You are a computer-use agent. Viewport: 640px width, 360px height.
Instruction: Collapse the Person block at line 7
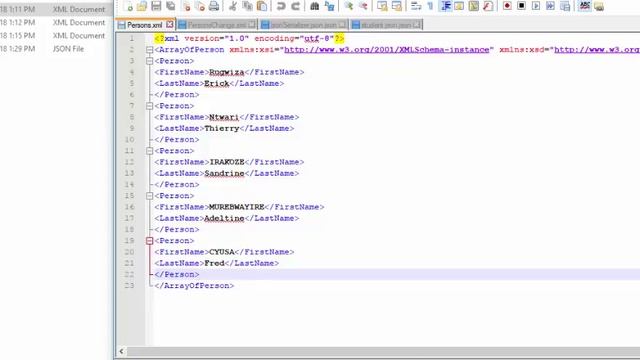point(149,106)
